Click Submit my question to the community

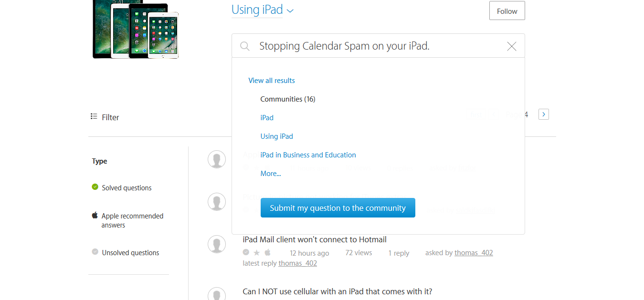[338, 208]
